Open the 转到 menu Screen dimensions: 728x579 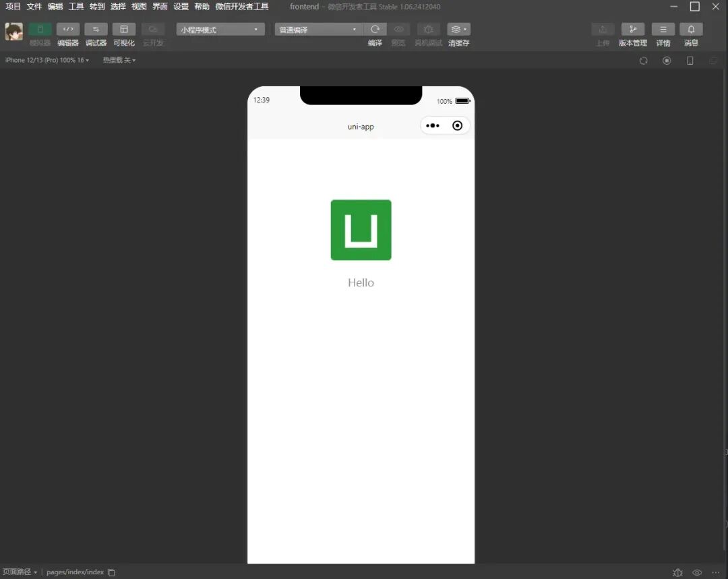(x=97, y=7)
